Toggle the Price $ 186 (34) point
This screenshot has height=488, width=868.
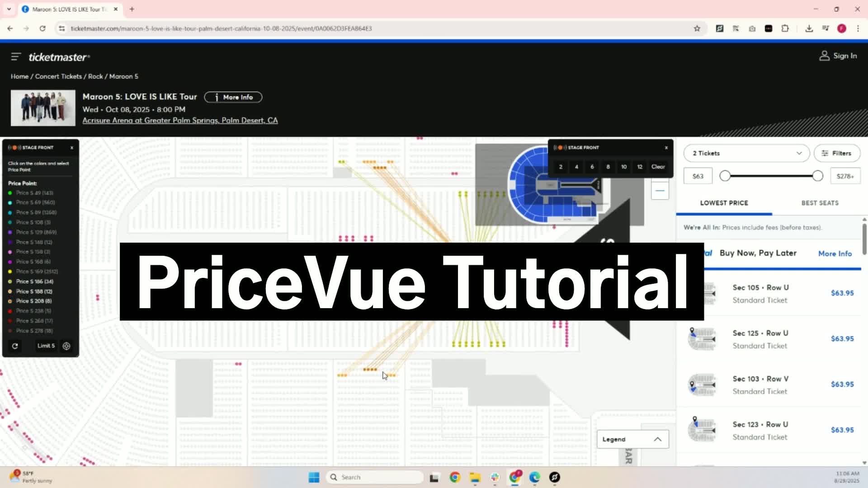(31, 282)
